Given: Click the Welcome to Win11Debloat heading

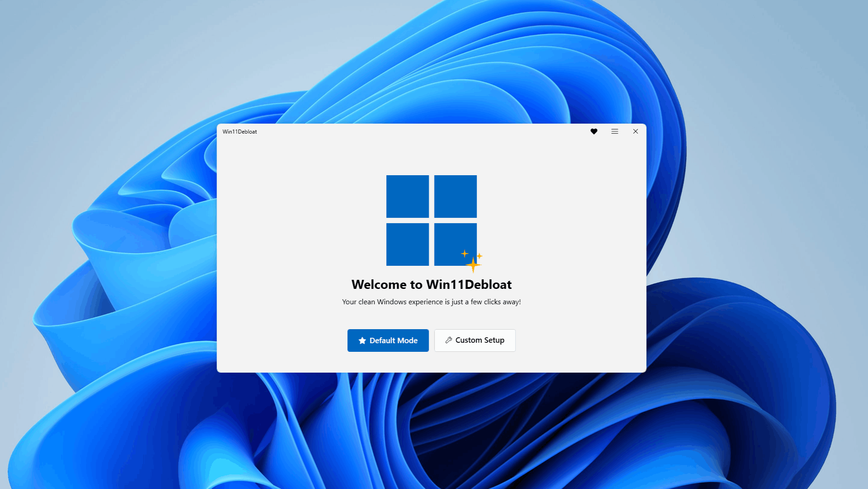Looking at the screenshot, I should point(431,284).
